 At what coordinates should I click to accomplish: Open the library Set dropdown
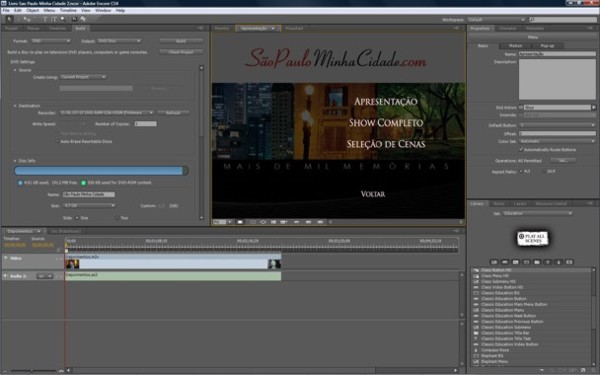tap(537, 213)
